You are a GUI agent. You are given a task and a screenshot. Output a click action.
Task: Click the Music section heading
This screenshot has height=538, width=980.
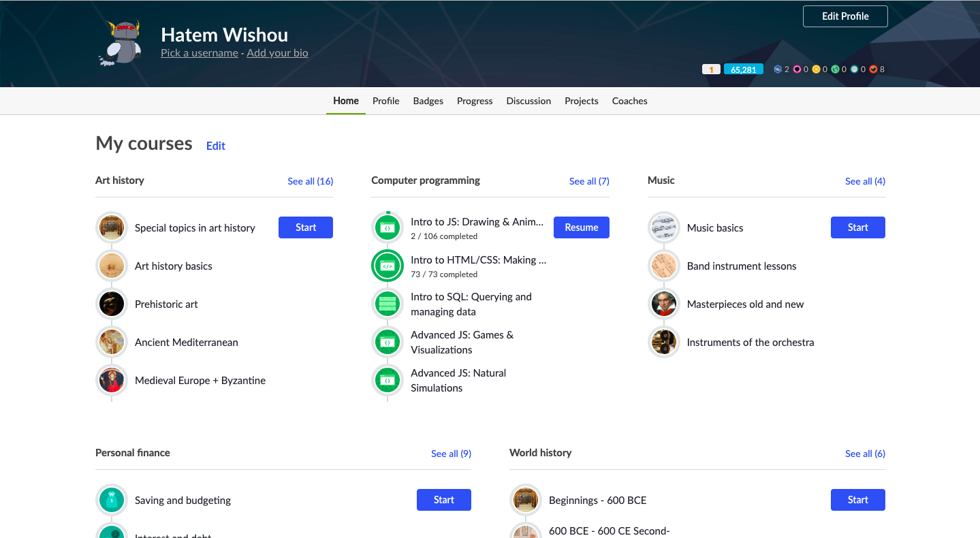click(661, 180)
